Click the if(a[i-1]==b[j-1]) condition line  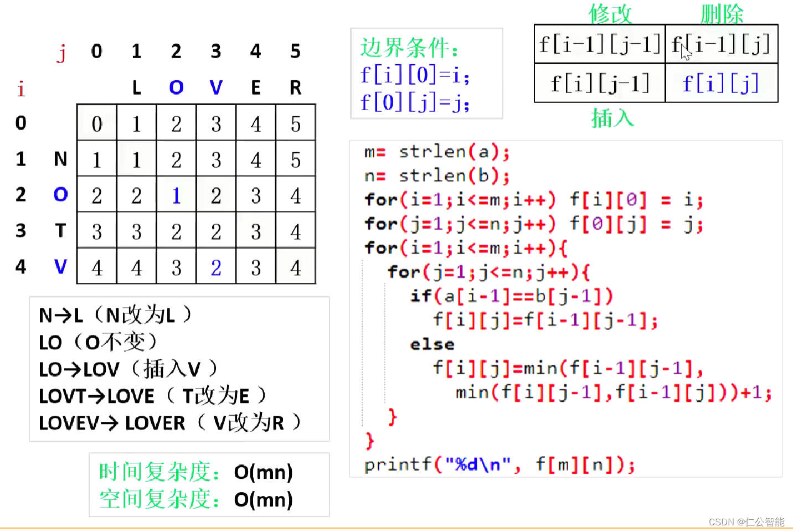(512, 296)
